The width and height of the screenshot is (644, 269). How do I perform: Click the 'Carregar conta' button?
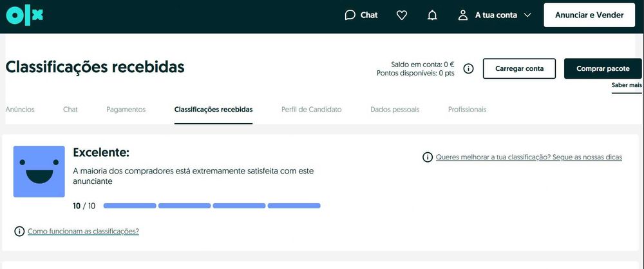[x=519, y=68]
